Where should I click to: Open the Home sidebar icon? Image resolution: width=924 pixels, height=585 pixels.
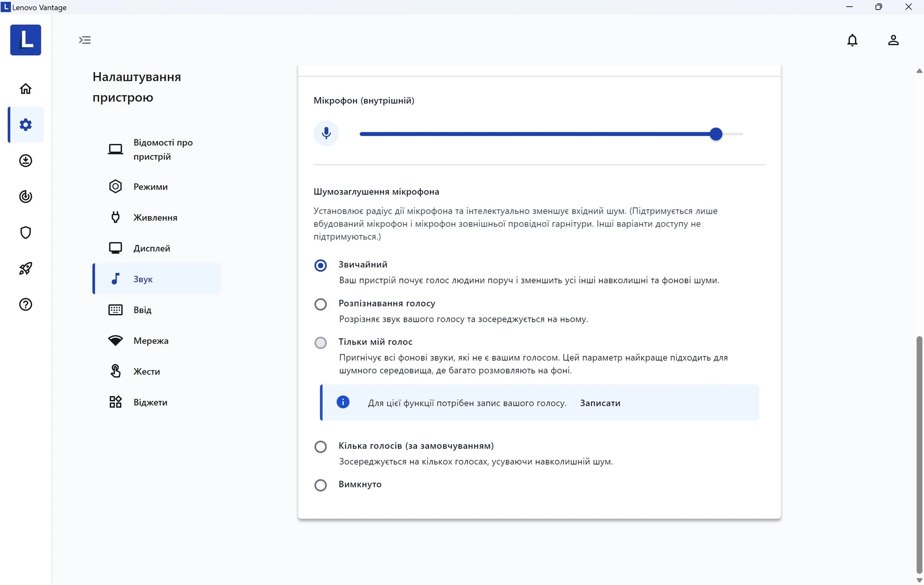click(x=26, y=89)
